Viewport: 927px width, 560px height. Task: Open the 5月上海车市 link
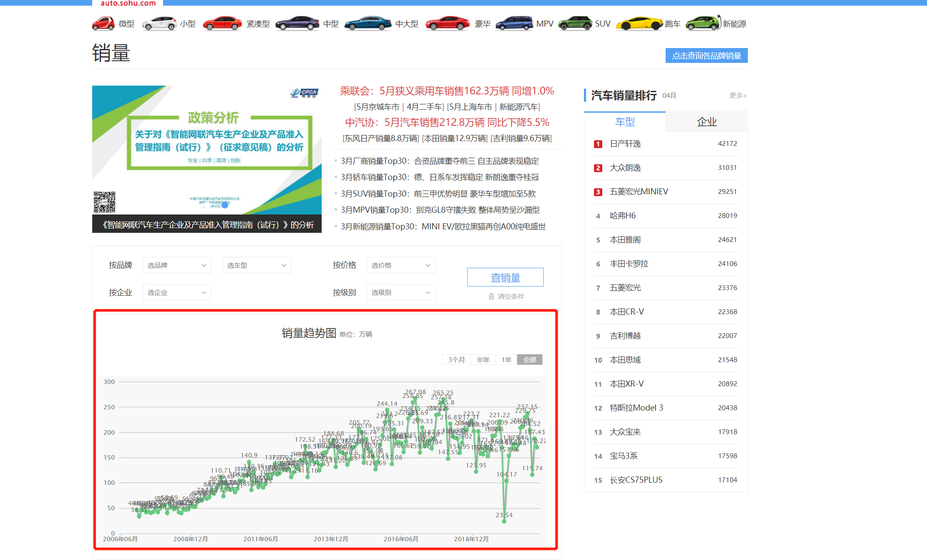(x=470, y=107)
